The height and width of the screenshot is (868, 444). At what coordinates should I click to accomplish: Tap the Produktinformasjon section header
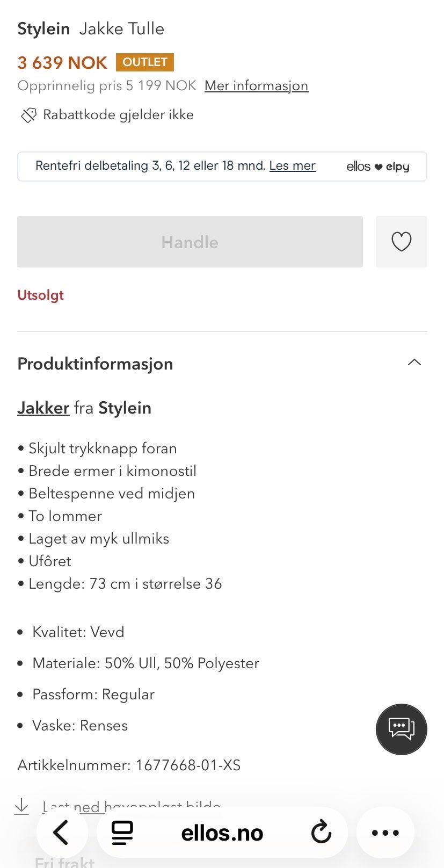(95, 364)
